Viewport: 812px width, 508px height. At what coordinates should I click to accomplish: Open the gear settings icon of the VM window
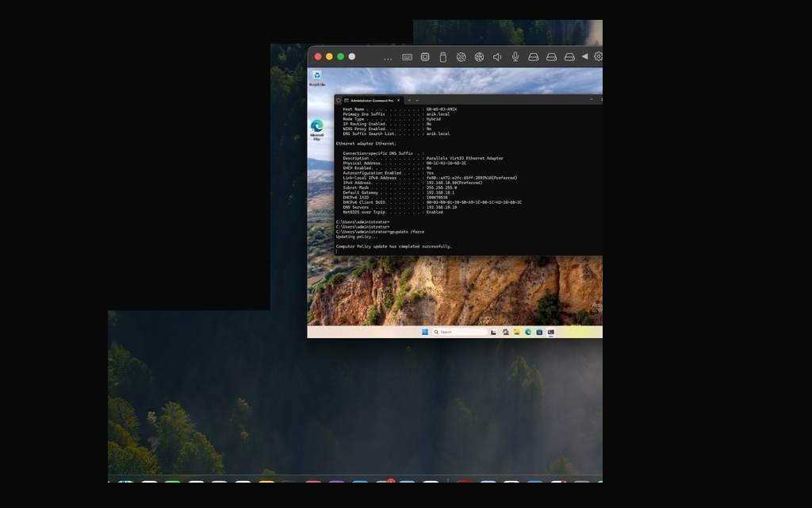click(598, 56)
